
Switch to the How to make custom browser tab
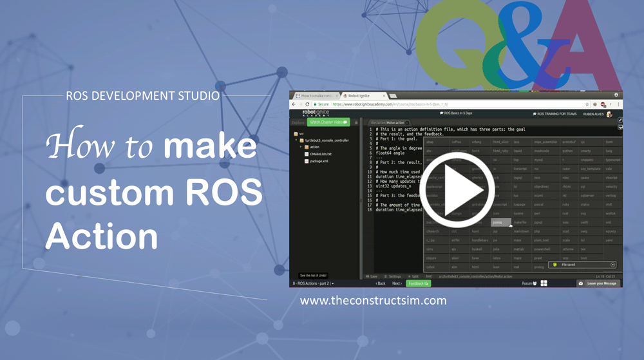point(316,96)
